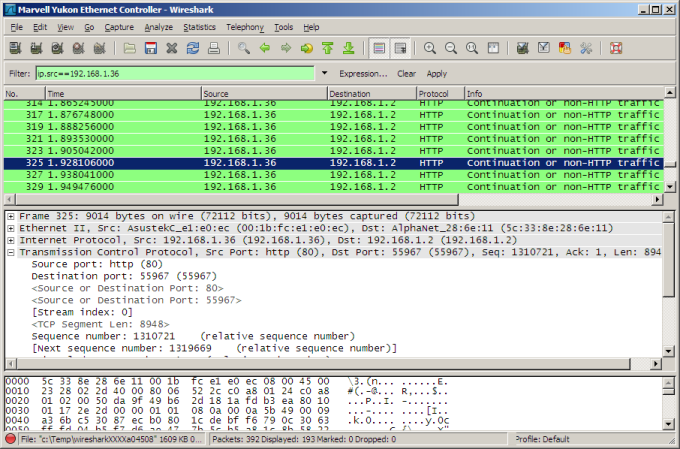Save the capture file icon
Image resolution: width=680 pixels, height=449 pixels.
click(150, 48)
